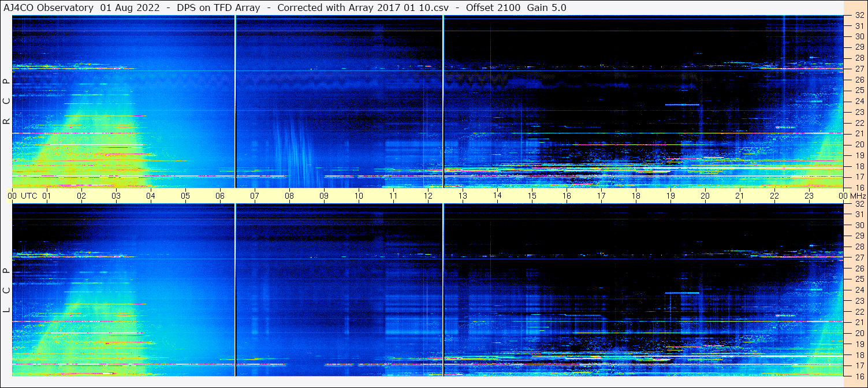Select hour 02 on the UTC time axis
868x388 pixels.
[x=81, y=196]
